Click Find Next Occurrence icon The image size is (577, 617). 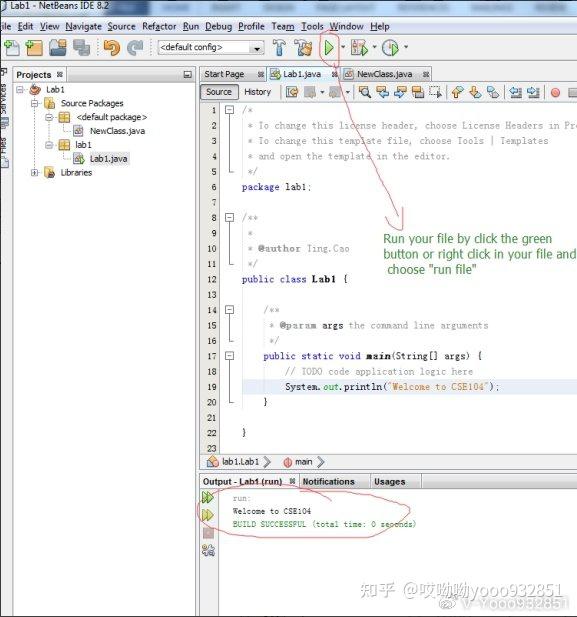[x=400, y=92]
